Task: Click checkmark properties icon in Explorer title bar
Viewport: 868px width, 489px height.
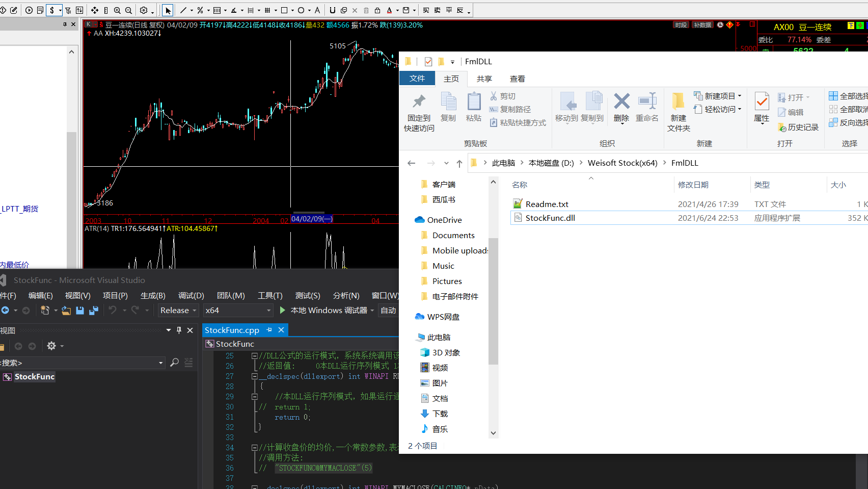Action: [x=428, y=62]
